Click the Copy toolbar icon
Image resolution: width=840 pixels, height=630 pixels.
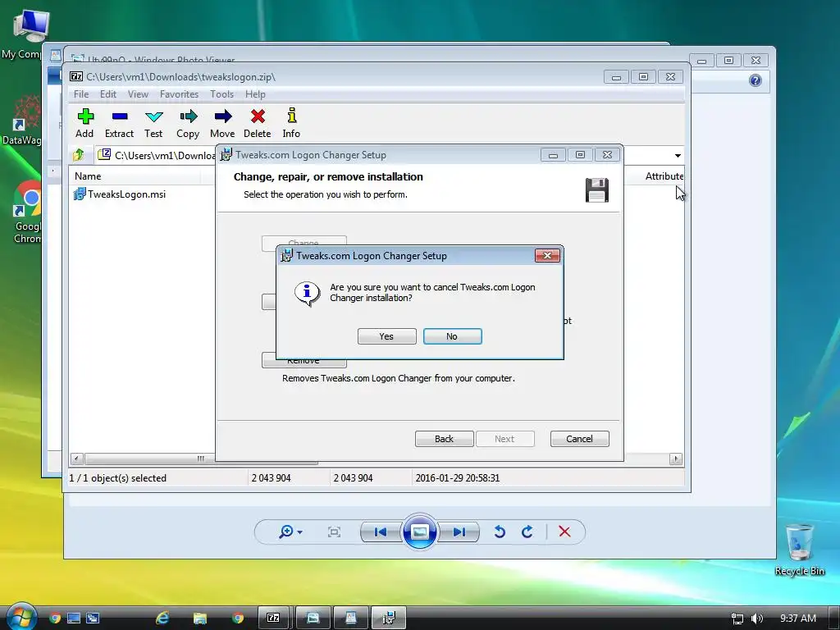[188, 123]
